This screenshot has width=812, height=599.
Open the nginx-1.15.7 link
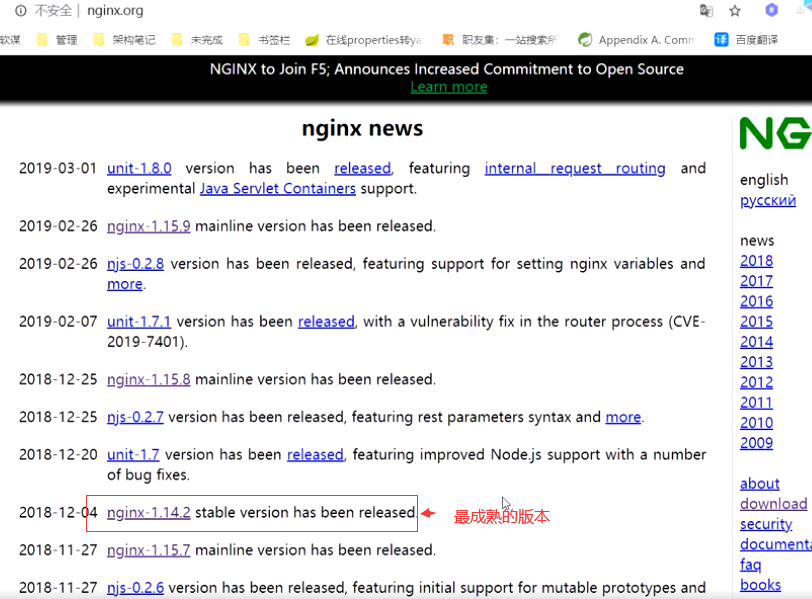tap(149, 550)
